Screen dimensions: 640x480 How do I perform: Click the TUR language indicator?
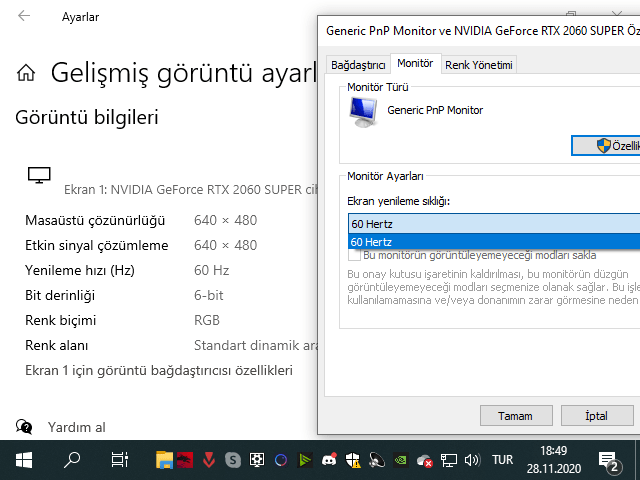click(502, 460)
